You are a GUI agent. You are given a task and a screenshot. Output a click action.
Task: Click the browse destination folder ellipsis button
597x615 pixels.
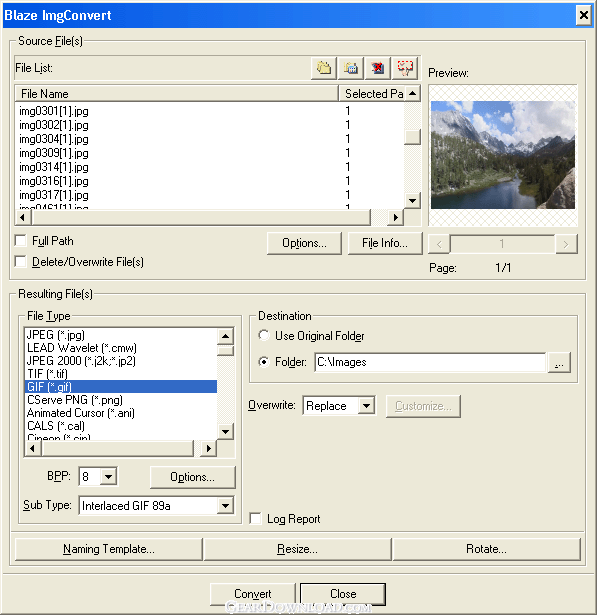[559, 362]
